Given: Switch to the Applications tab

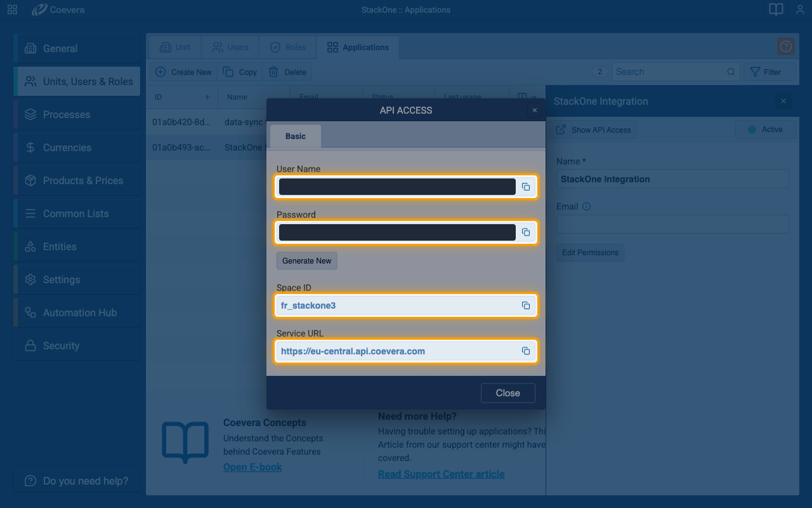Looking at the screenshot, I should point(358,48).
